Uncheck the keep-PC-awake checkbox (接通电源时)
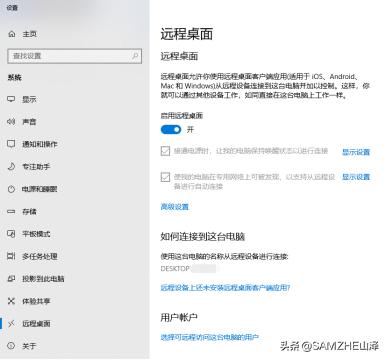The width and height of the screenshot is (387, 360). coord(165,151)
